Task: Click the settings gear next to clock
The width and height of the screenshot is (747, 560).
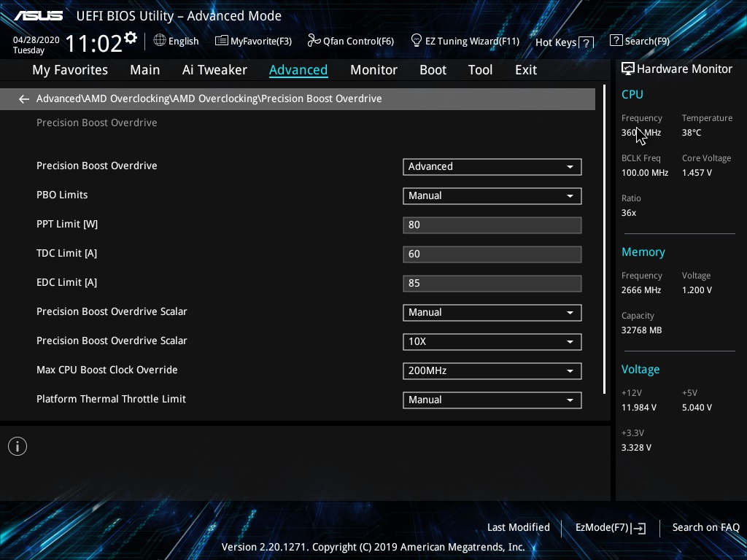Action: 131,37
